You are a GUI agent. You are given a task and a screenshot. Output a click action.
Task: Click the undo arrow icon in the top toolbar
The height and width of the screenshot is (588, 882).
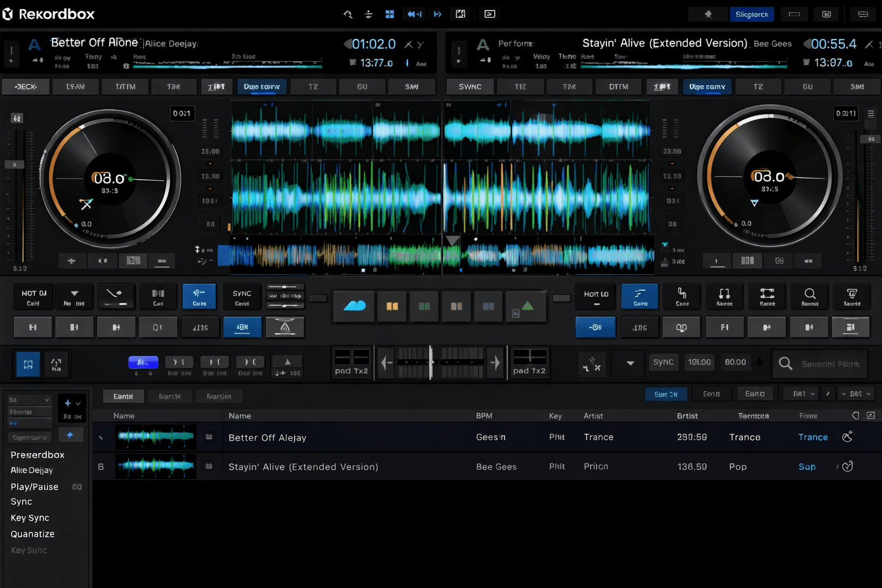348,14
